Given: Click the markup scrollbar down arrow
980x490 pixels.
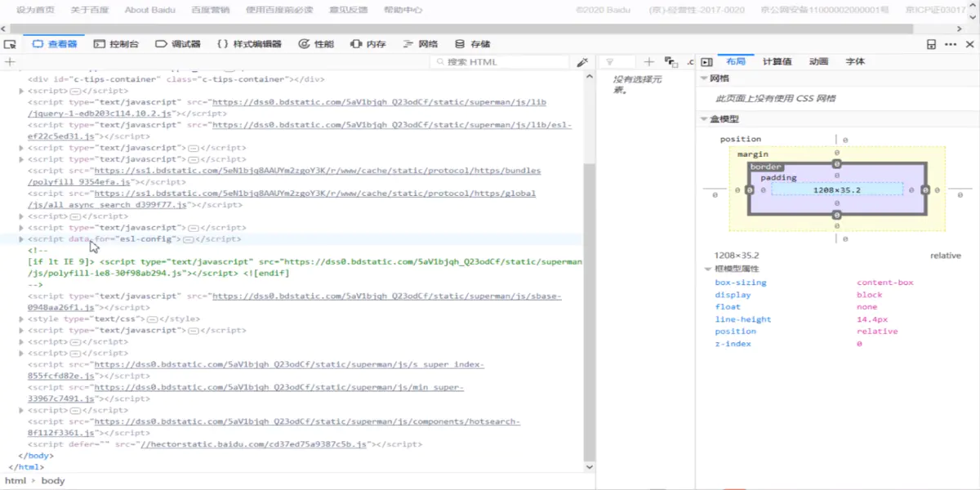Looking at the screenshot, I should click(x=590, y=467).
